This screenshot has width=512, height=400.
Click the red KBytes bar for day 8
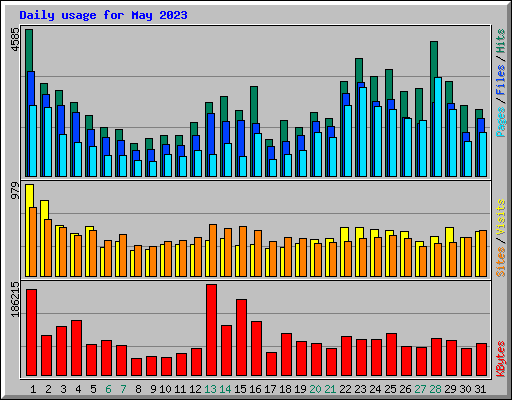pyautogui.click(x=136, y=367)
